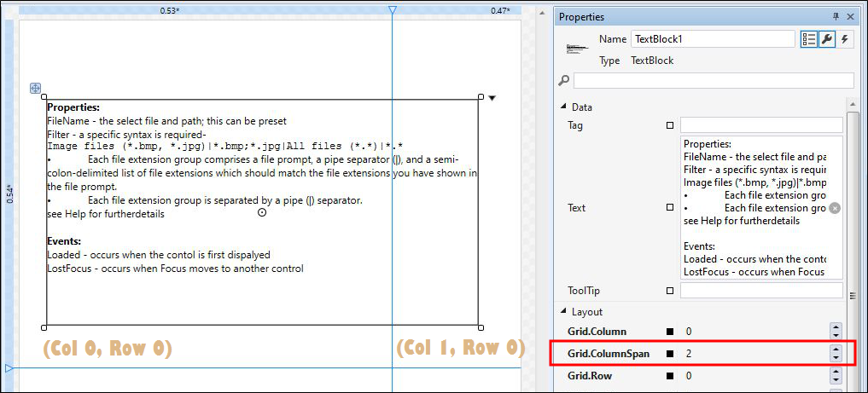Click the center point marker in the TextBlock
Screen dimensions: 868x393
pos(262,212)
